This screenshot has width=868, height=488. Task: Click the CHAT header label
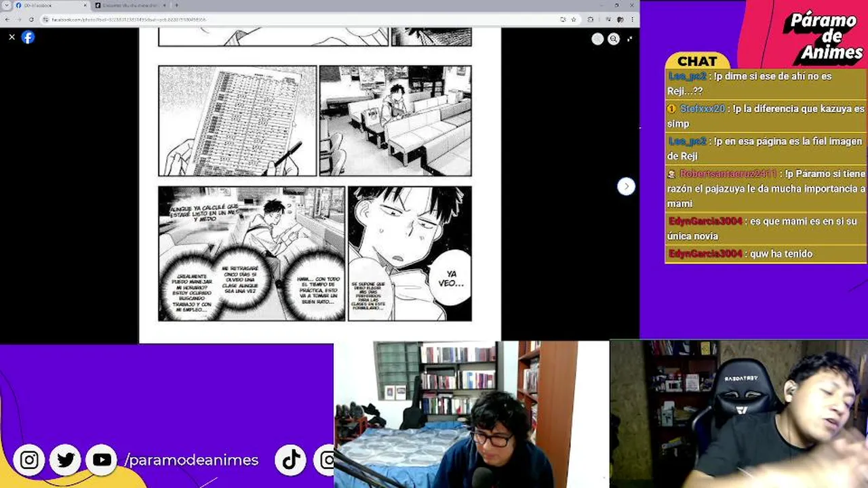697,61
